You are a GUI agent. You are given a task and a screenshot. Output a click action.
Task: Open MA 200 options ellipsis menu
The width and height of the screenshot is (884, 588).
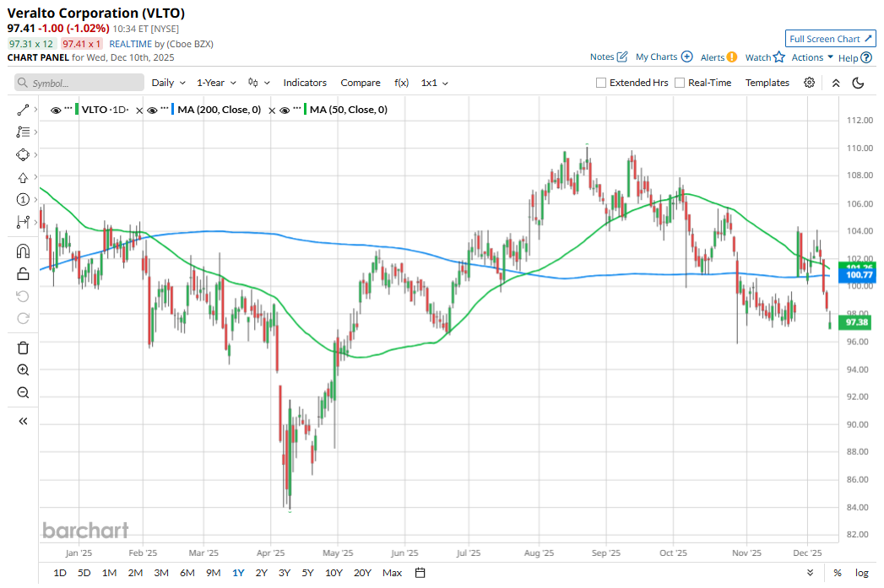coord(165,109)
